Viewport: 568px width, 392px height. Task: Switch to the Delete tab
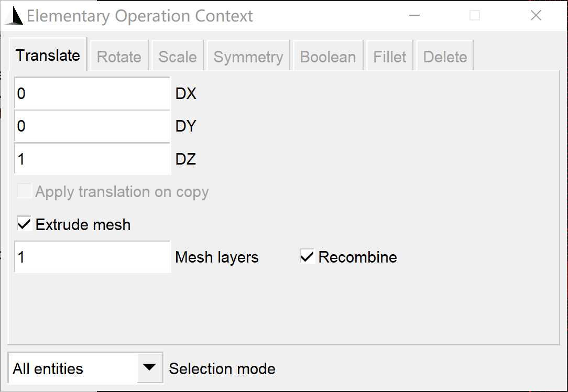tap(445, 57)
